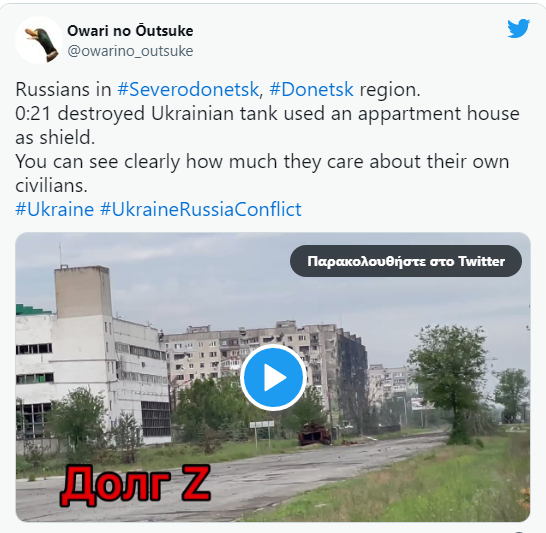546x533 pixels.
Task: Click the 'as shield.' text line
Action: coord(55,137)
